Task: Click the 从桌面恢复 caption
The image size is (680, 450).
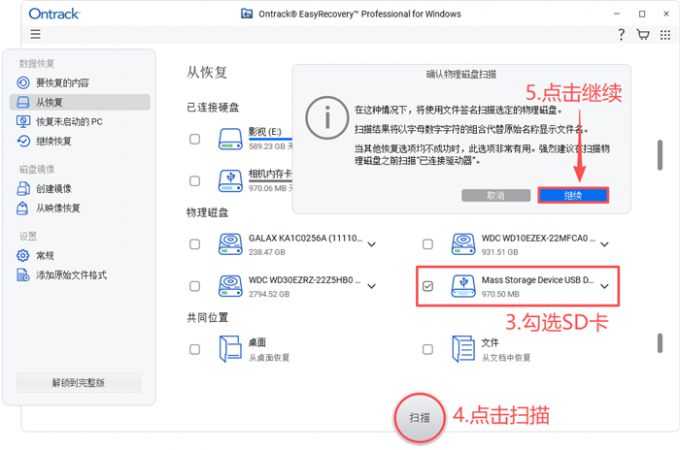Action: click(x=269, y=358)
